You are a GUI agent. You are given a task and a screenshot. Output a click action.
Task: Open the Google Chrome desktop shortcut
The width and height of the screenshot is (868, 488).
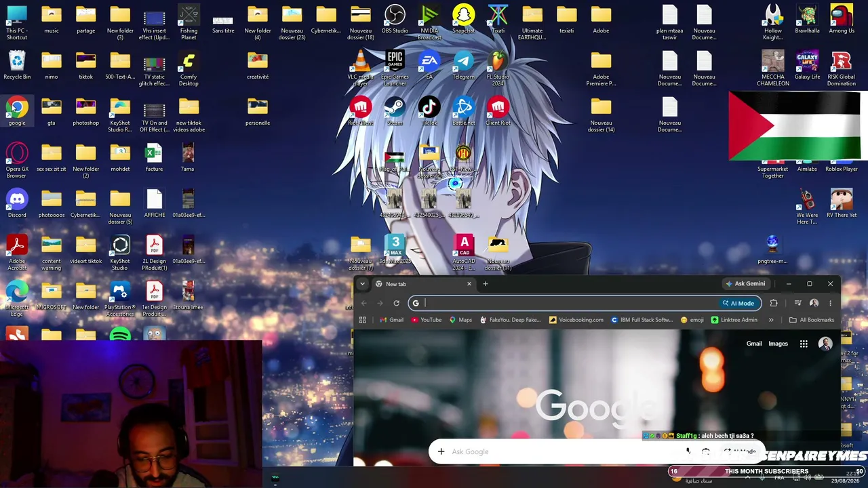tap(17, 112)
